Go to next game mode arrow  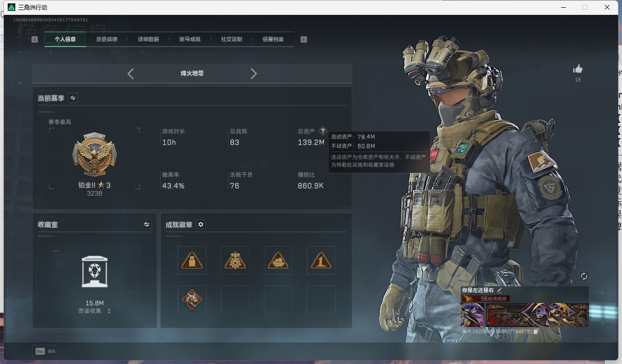pos(253,73)
